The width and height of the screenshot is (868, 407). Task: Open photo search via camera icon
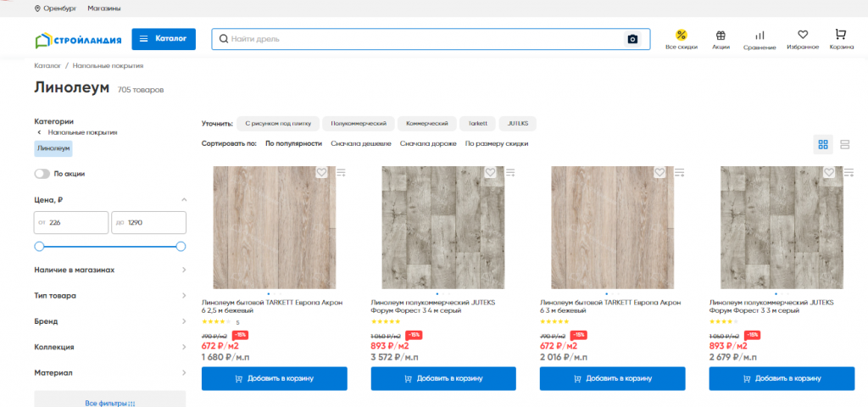632,39
